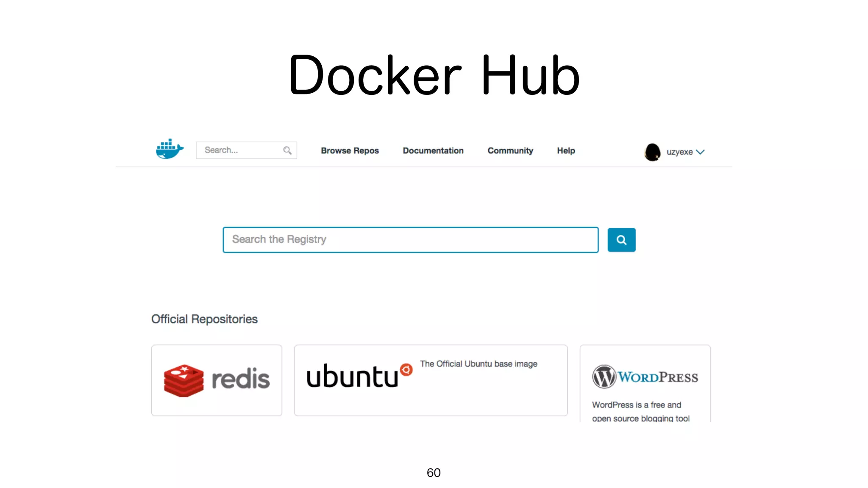Open the ubuntu repository logo

359,376
